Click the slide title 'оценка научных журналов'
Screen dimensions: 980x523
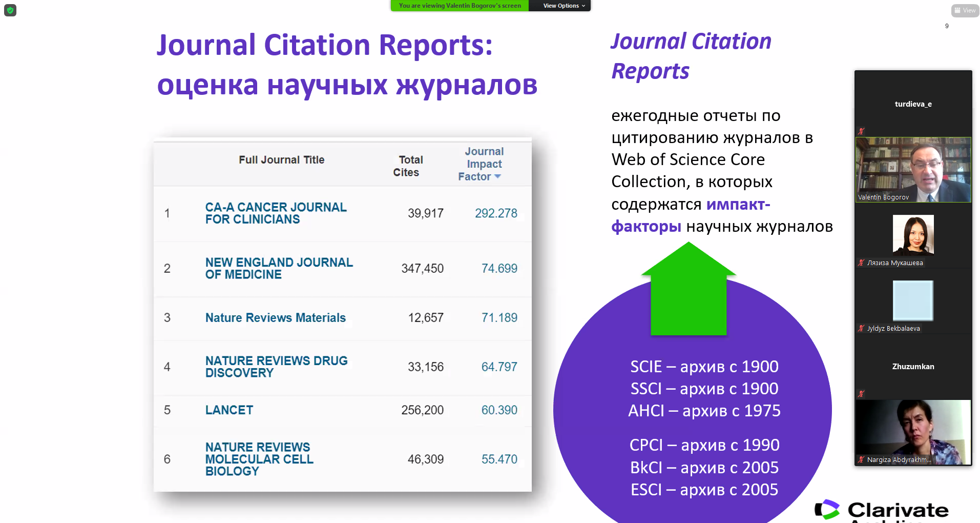tap(347, 85)
